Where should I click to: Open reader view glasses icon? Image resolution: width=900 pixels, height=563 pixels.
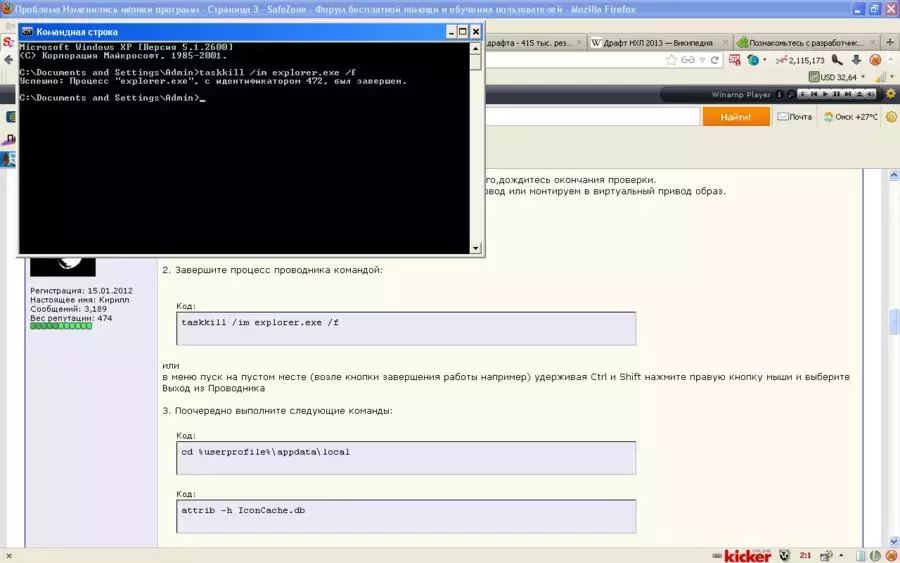pos(688,60)
